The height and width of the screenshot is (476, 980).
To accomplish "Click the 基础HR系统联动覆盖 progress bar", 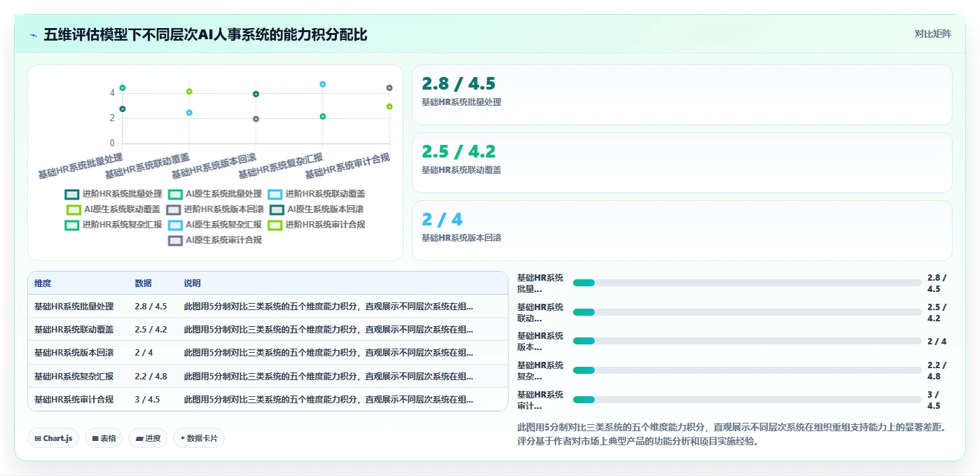I will [747, 312].
